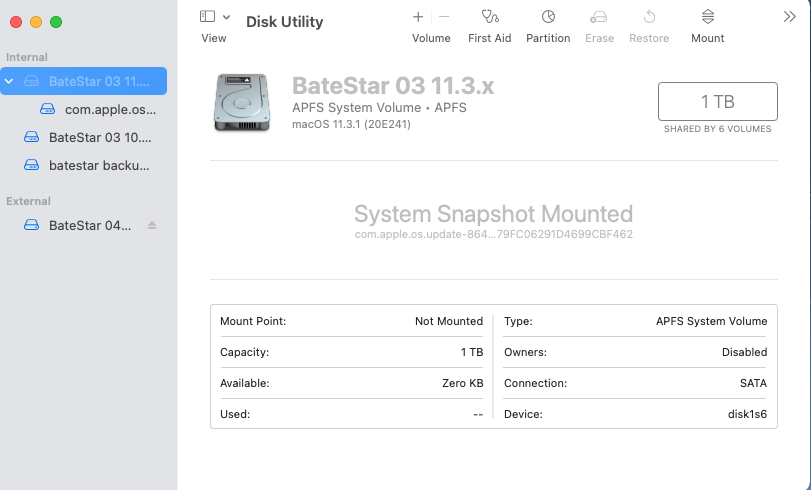The height and width of the screenshot is (490, 811).
Task: Click the BateStar 03 10 drive icon
Action: (32, 137)
